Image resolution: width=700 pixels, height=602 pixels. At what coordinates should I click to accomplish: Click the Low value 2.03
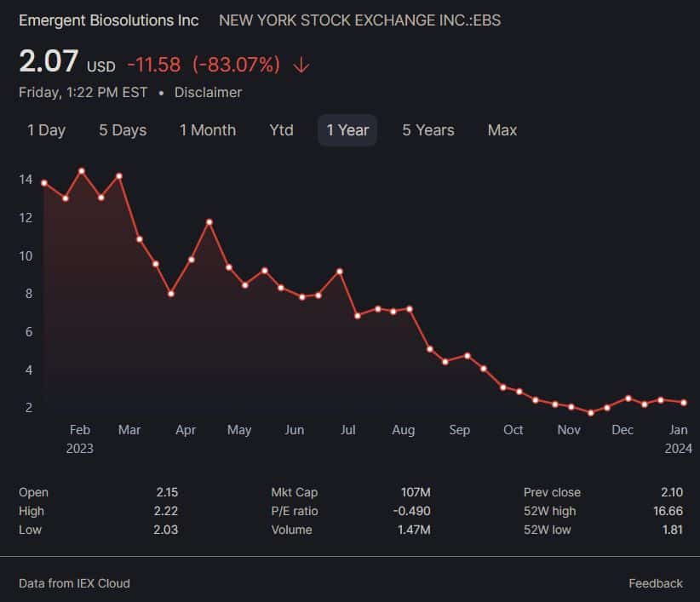[165, 530]
